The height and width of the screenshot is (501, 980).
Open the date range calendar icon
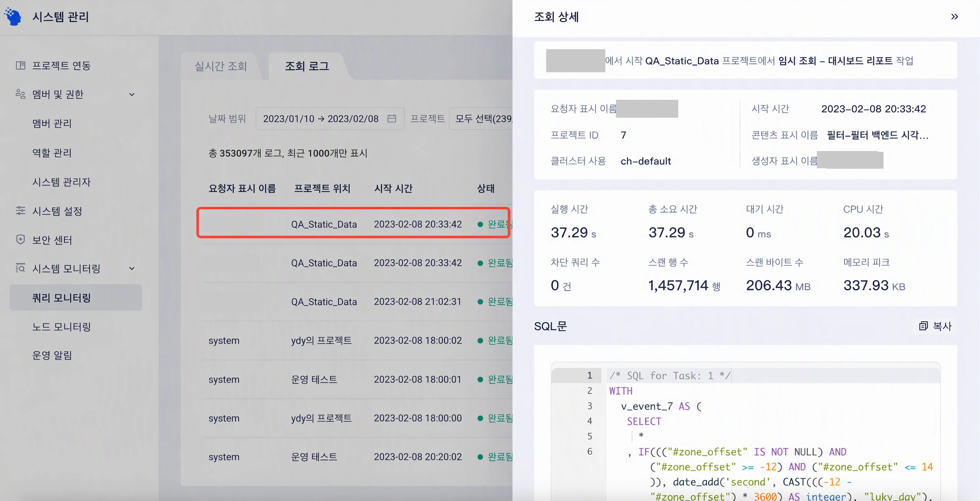[392, 119]
